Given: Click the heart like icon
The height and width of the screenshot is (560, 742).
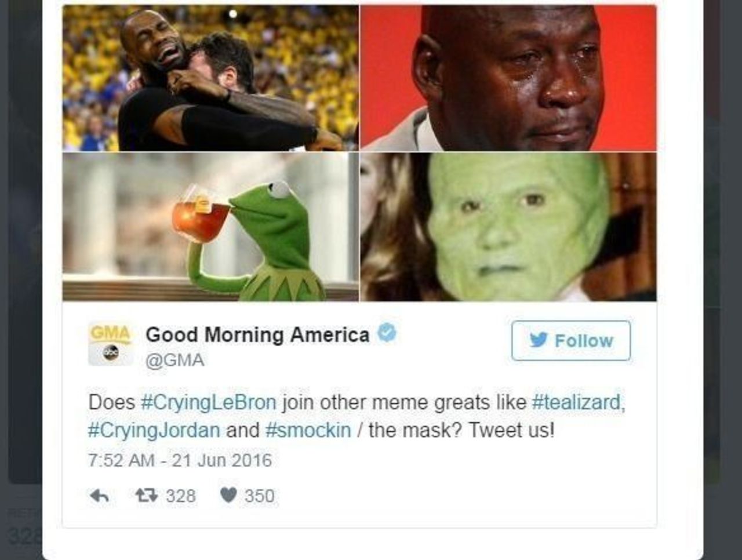Looking at the screenshot, I should (228, 496).
